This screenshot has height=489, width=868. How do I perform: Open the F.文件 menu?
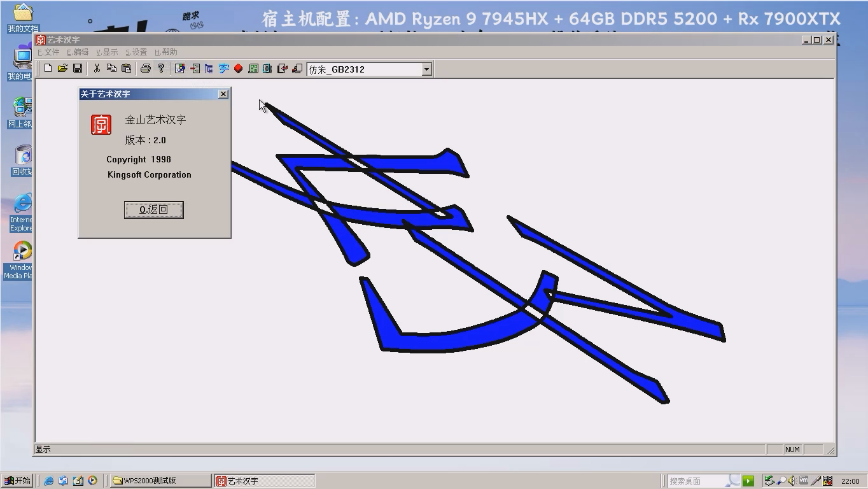click(x=48, y=52)
